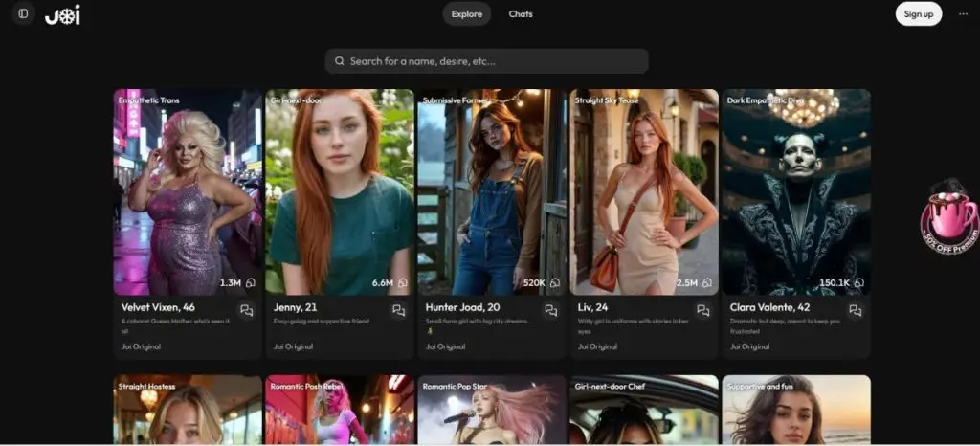The height and width of the screenshot is (446, 980).
Task: Open Liv character image
Action: 644,191
